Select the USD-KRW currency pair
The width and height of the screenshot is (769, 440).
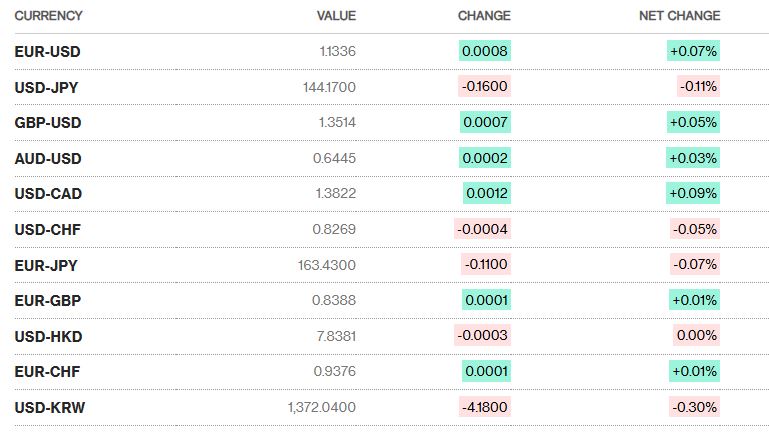click(x=48, y=407)
